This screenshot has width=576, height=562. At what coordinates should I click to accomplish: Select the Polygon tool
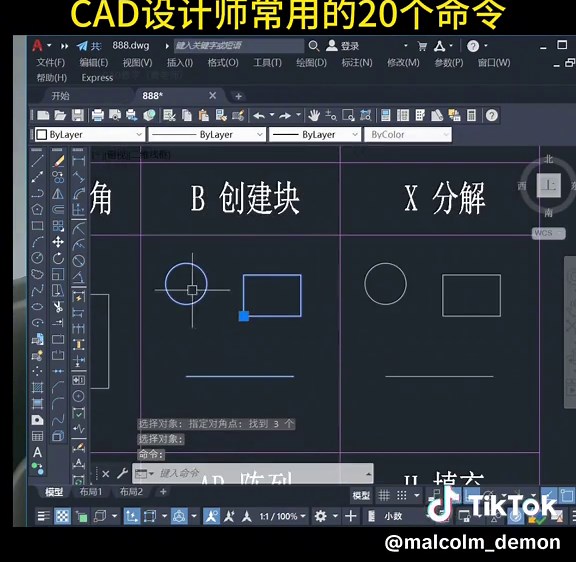pyautogui.click(x=37, y=209)
